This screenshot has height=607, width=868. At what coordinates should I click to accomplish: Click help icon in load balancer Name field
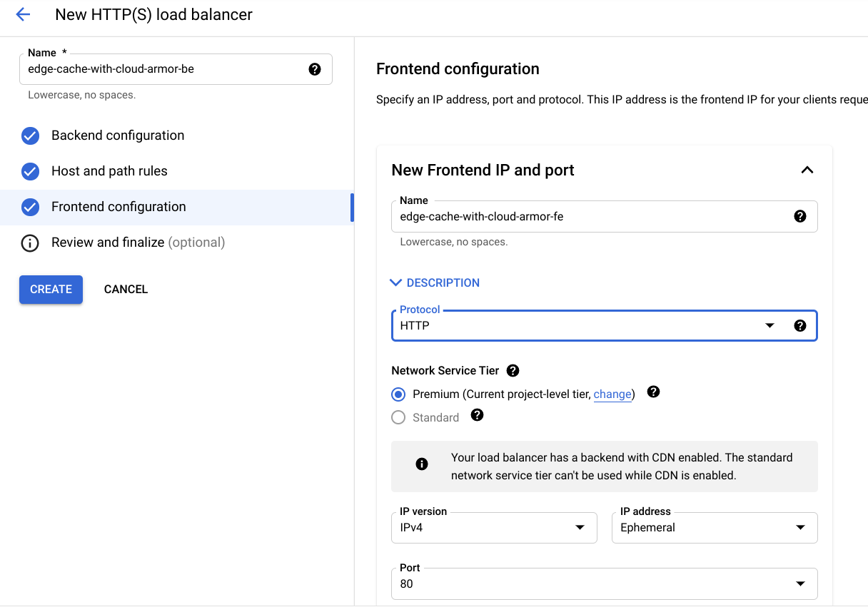point(315,69)
